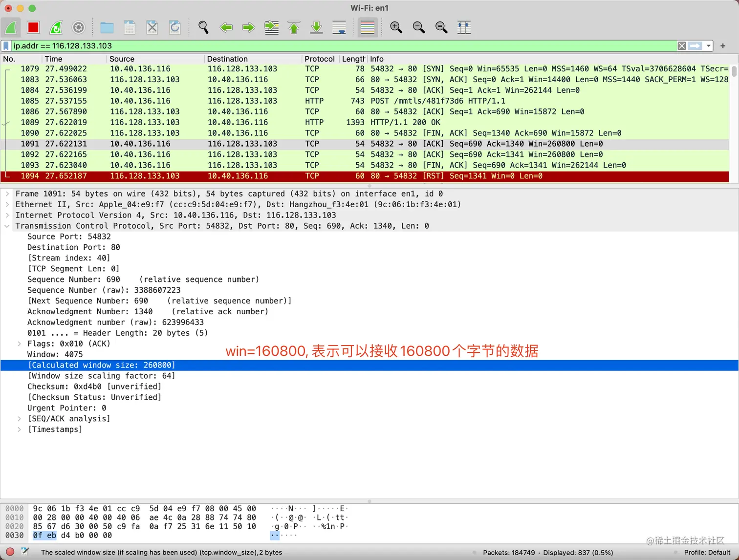Save this capture file
Screen dimensions: 739x560
point(130,27)
